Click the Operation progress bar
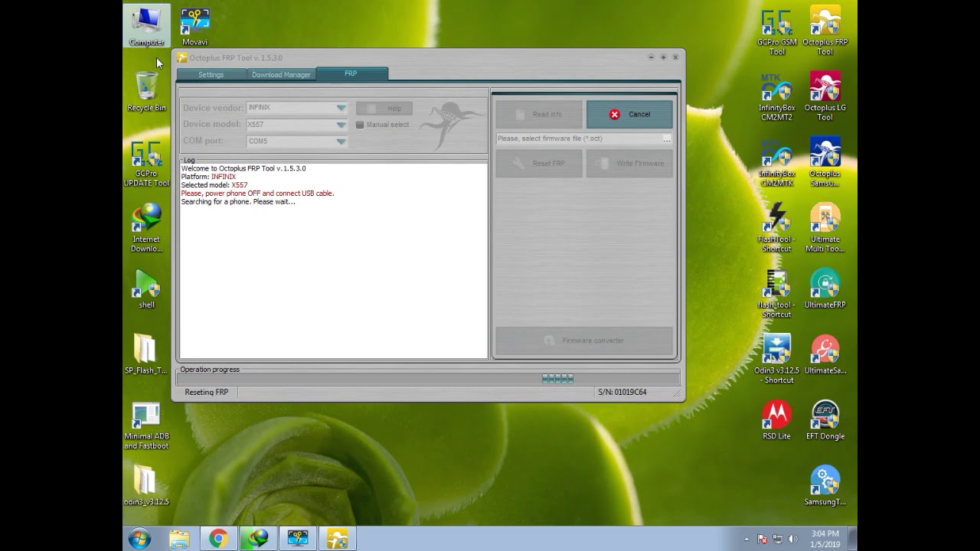Viewport: 980px width, 551px height. coord(428,379)
